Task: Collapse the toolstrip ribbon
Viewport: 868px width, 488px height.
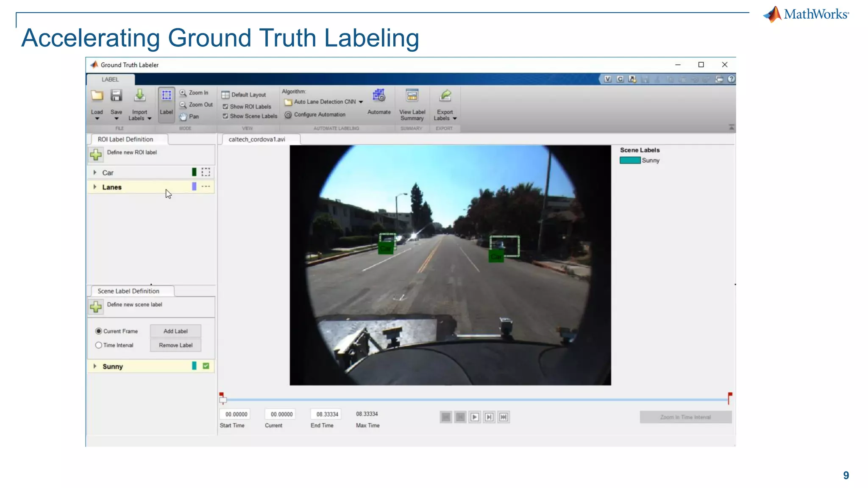Action: 731,127
